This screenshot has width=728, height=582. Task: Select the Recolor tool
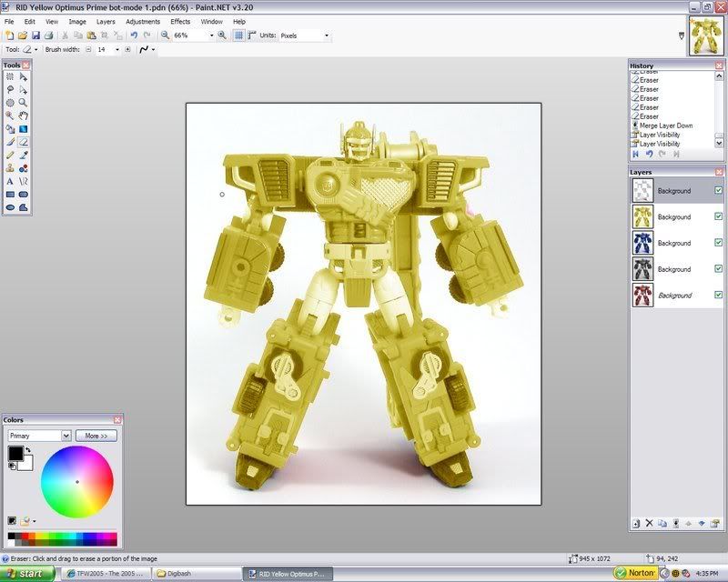pos(24,168)
